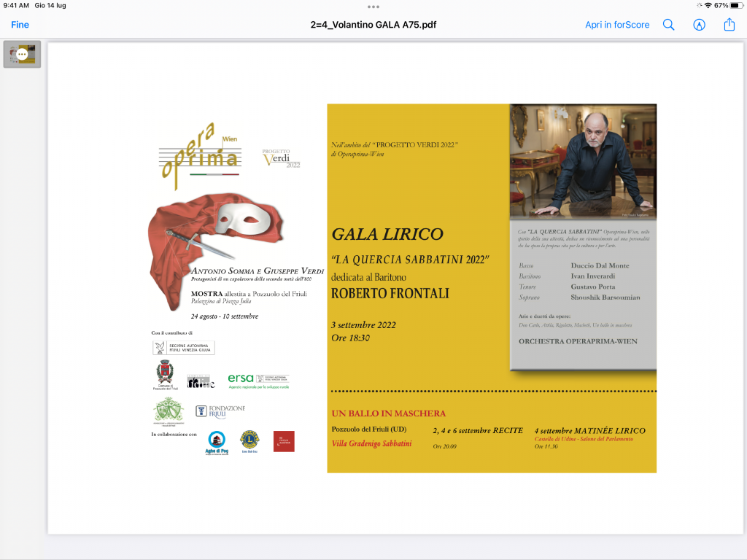Tap the file title 2=4_Volantino GALA A75.pdf
Screen dimensions: 747x560
(x=373, y=25)
